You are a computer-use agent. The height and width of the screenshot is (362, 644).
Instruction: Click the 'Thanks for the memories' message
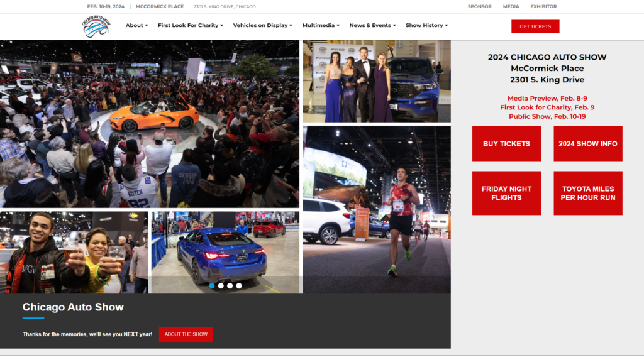(x=87, y=334)
